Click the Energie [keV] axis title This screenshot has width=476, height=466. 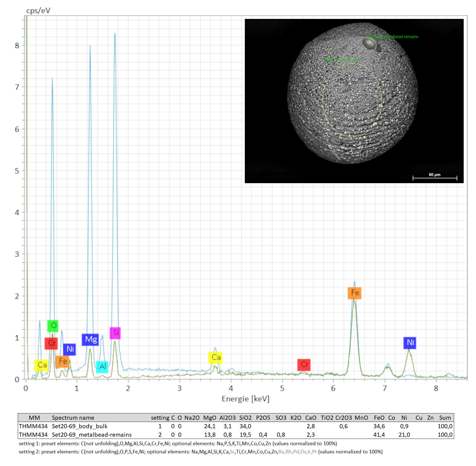pyautogui.click(x=245, y=399)
